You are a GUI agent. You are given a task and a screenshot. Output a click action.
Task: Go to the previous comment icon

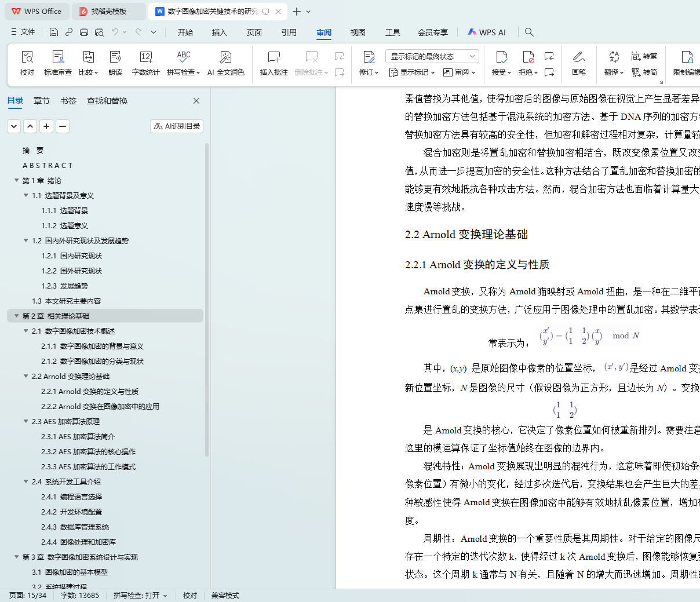340,56
